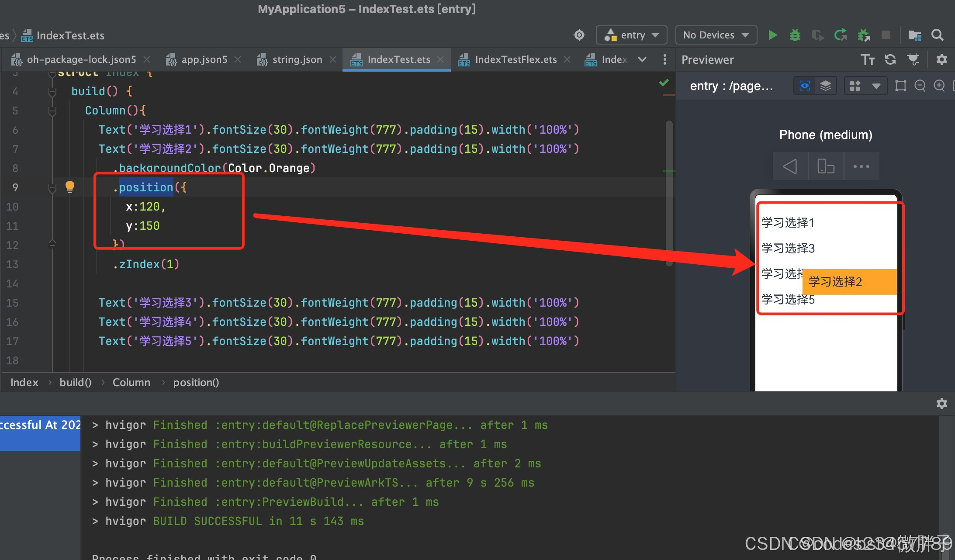
Task: Switch to IndexTestFlex.ets tab
Action: [x=516, y=59]
